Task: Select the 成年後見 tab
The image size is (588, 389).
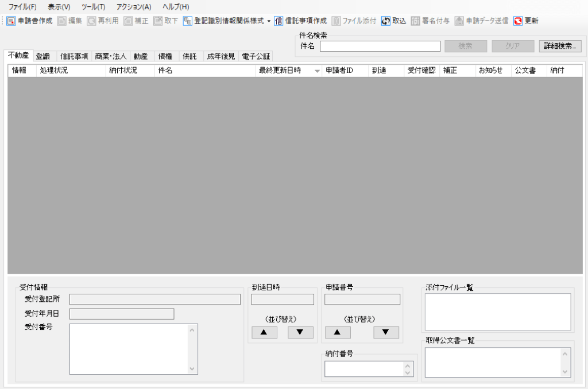Action: [220, 56]
